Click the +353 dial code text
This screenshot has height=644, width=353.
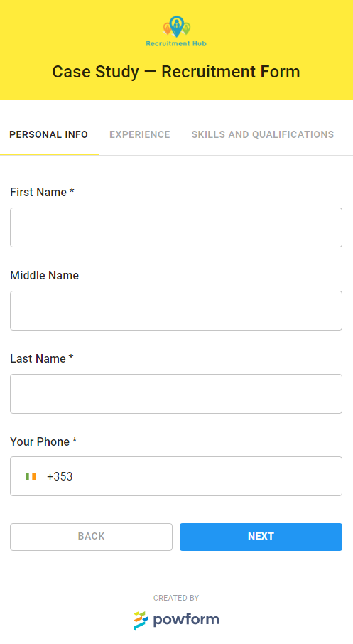pyautogui.click(x=60, y=476)
